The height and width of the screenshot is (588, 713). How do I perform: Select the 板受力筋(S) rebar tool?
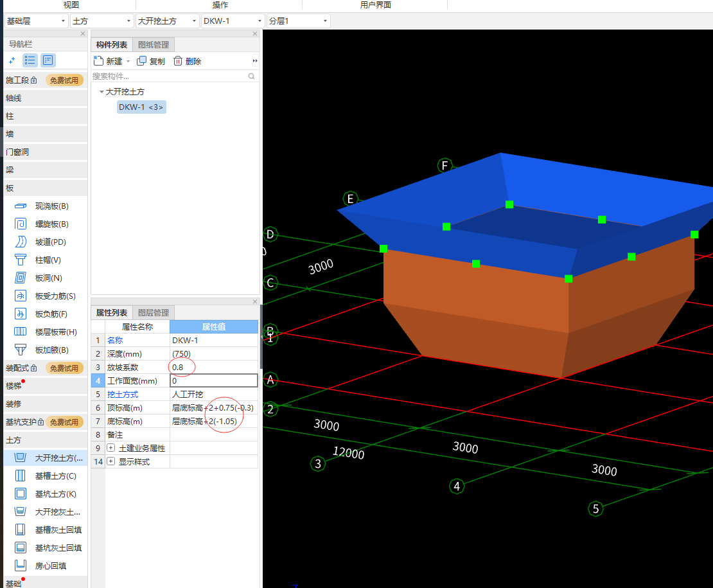click(x=46, y=296)
